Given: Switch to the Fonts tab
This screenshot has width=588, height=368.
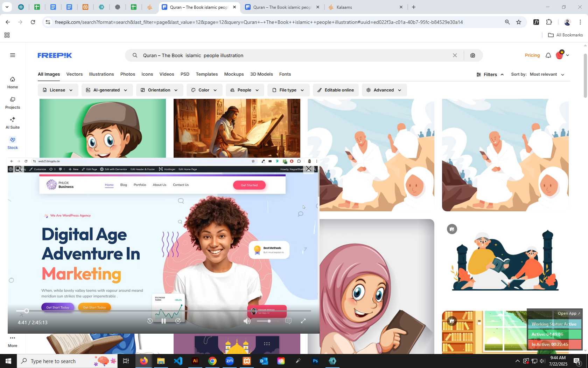Looking at the screenshot, I should pyautogui.click(x=285, y=74).
